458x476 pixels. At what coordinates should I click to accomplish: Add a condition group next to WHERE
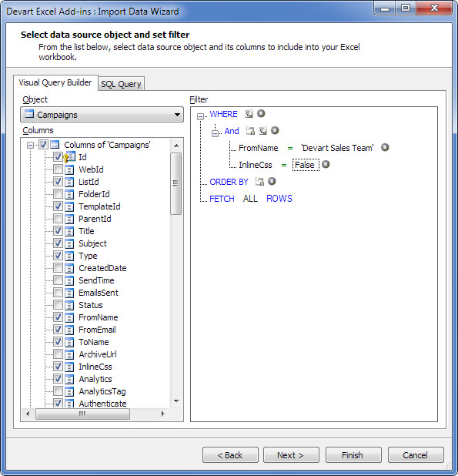[249, 114]
